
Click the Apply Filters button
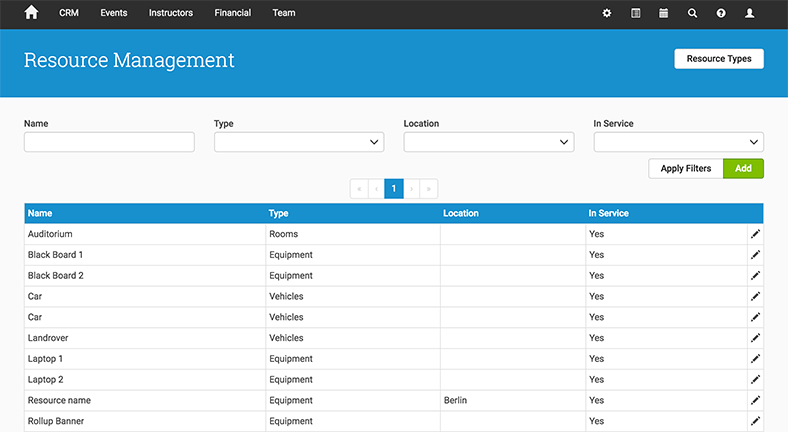(685, 168)
